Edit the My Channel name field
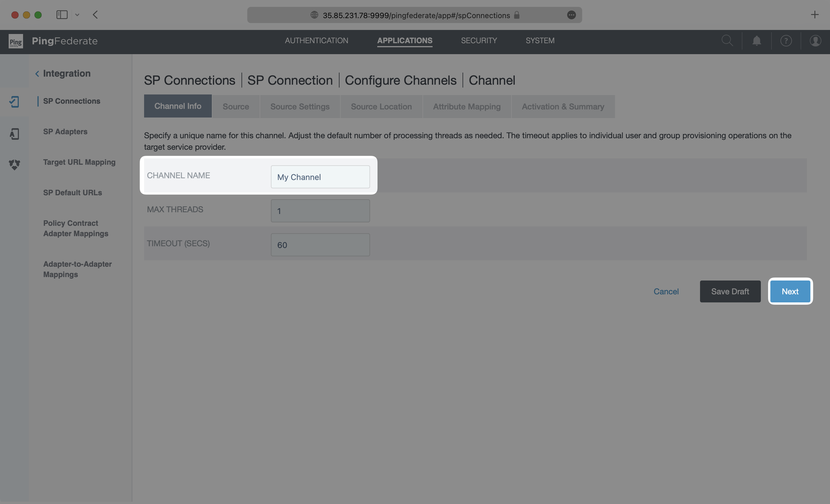Screen dimensions: 830x504 coord(320,177)
